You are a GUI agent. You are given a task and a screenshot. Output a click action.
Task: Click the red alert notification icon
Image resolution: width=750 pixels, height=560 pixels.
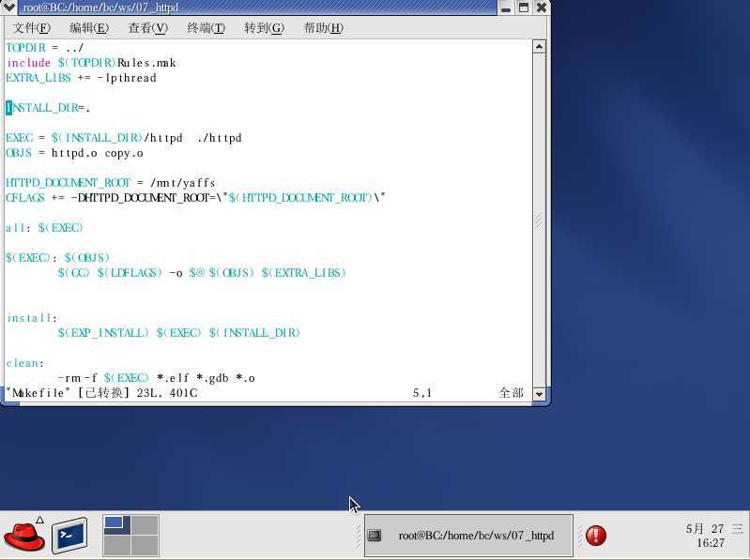click(x=595, y=536)
